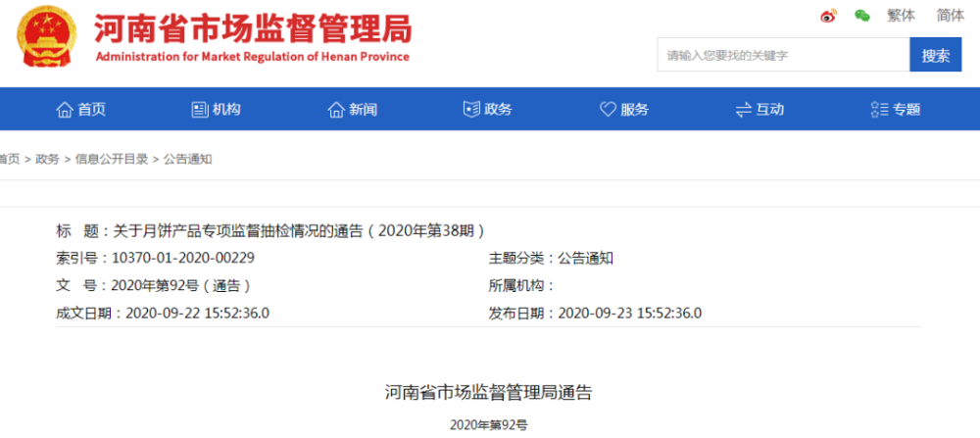This screenshot has width=980, height=438.
Task: Click the book icon beside 政务
Action: click(471, 110)
